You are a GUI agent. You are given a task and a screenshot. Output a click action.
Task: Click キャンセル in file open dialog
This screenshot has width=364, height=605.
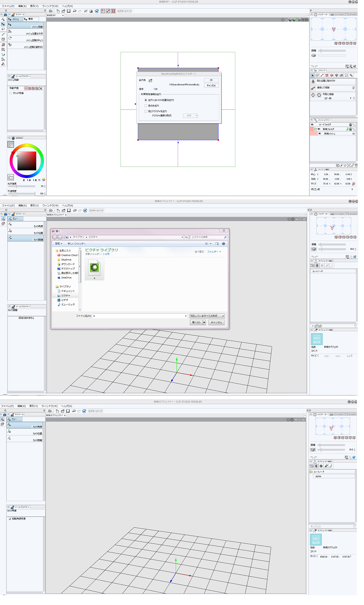216,322
